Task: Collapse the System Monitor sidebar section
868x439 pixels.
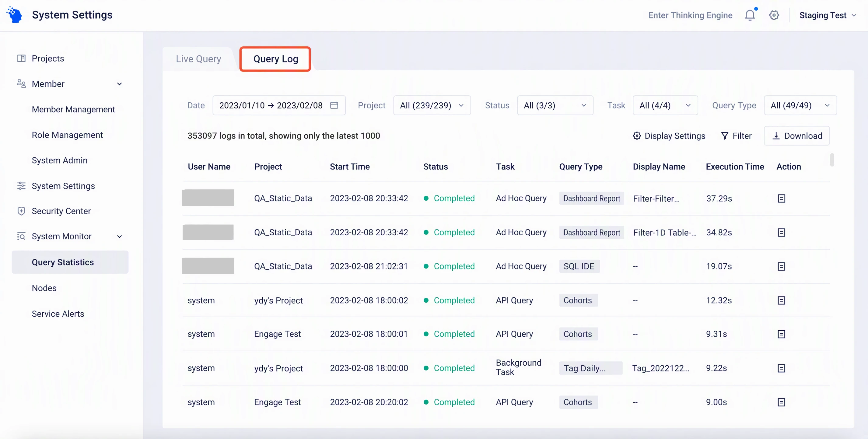Action: [x=119, y=236]
